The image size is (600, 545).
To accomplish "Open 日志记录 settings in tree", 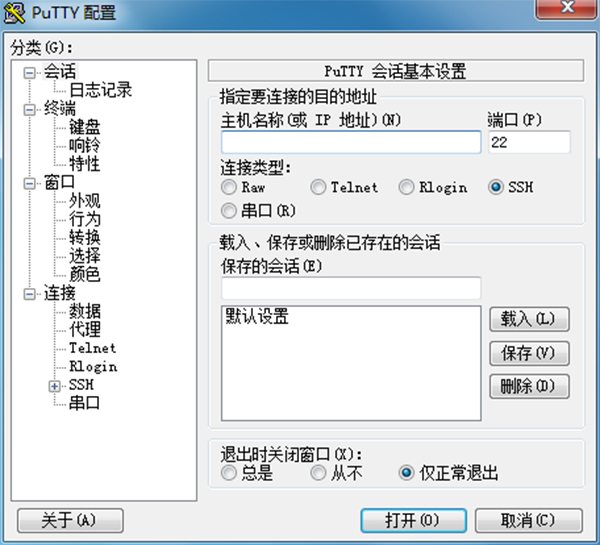I will click(100, 90).
